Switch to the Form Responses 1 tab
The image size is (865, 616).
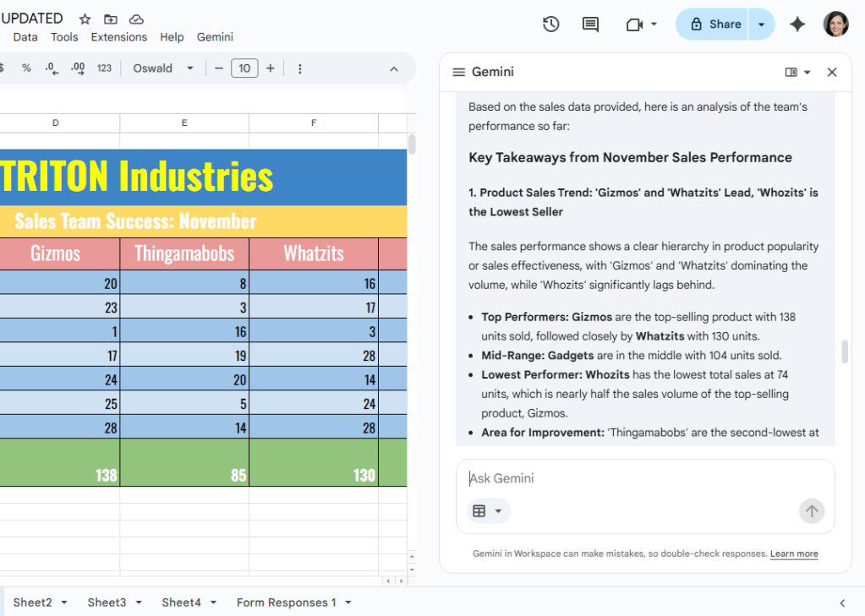pos(286,602)
